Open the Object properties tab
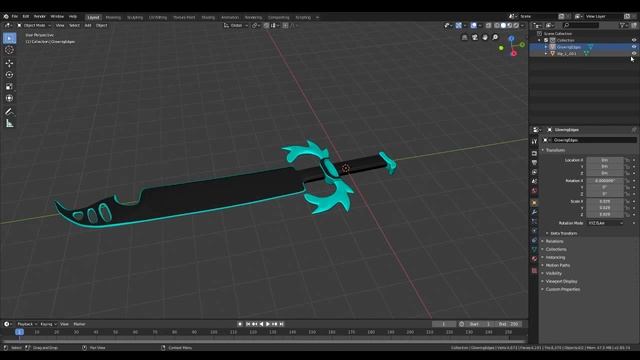The image size is (640, 360). tap(534, 202)
